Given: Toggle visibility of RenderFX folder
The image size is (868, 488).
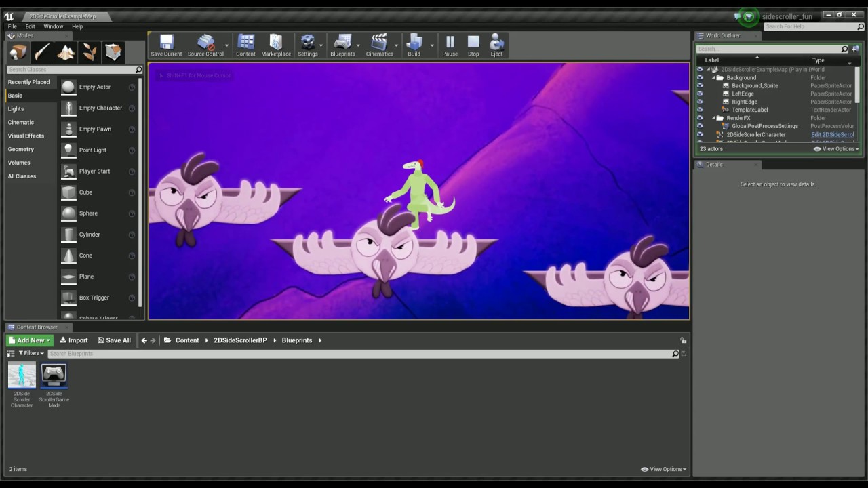Looking at the screenshot, I should [x=700, y=118].
